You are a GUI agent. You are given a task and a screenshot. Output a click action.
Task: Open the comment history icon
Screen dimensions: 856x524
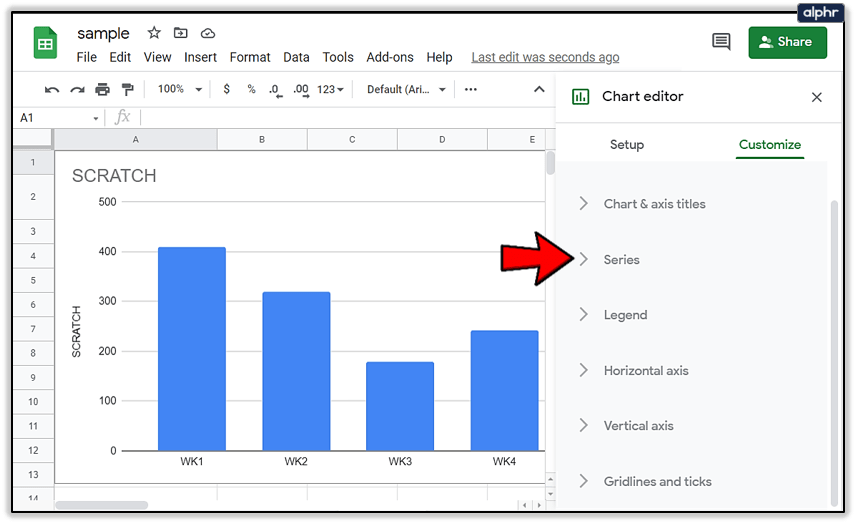pos(721,41)
